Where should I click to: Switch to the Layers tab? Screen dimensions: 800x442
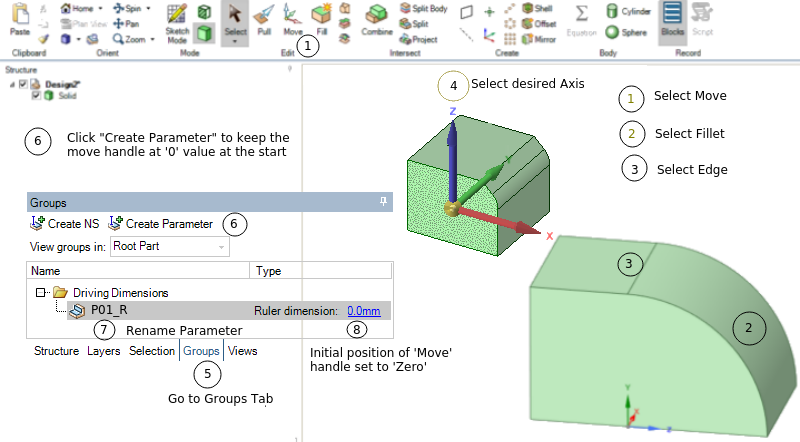[104, 351]
